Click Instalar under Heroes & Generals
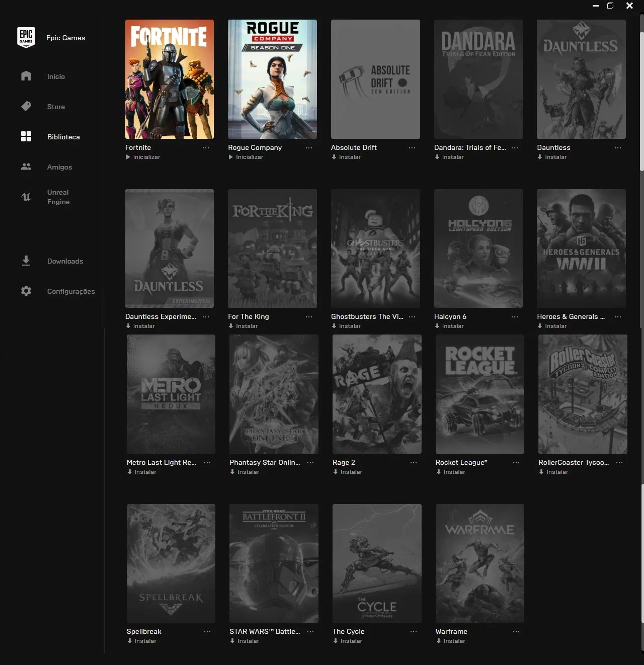The width and height of the screenshot is (644, 665). tap(555, 326)
